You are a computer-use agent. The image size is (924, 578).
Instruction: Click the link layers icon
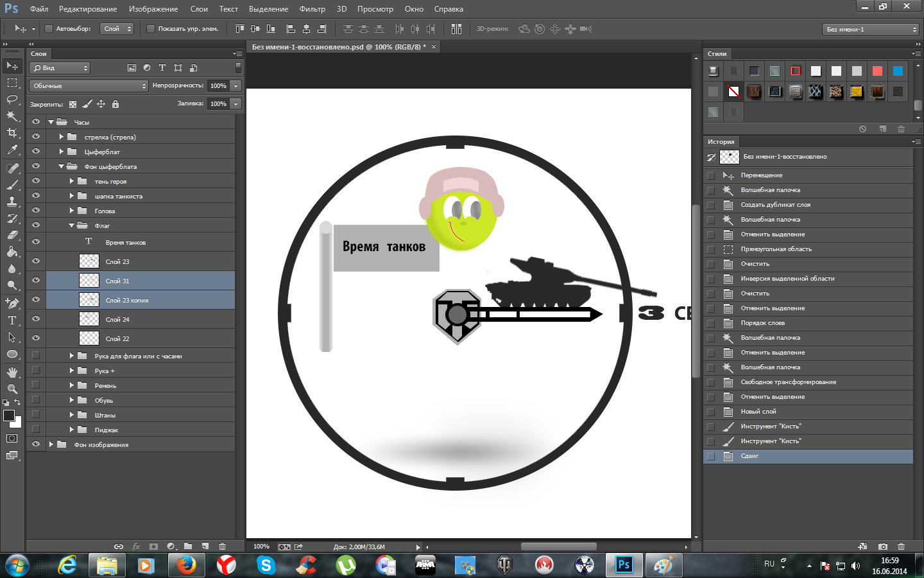pos(119,547)
